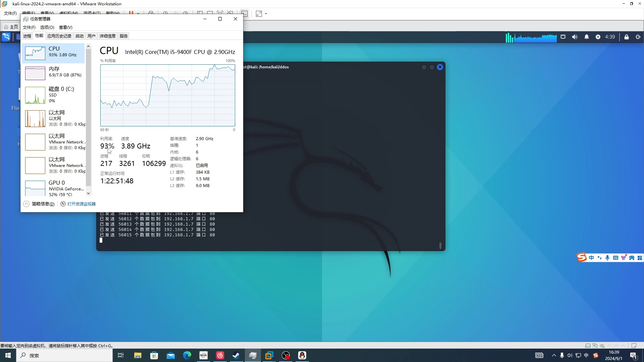Open Mail app taskbar icon
The image size is (644, 362).
click(x=171, y=355)
